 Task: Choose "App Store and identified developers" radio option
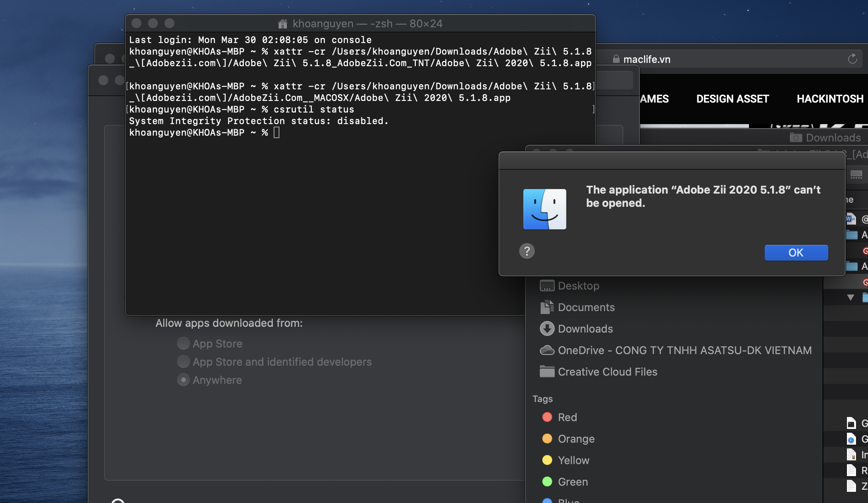(x=184, y=362)
